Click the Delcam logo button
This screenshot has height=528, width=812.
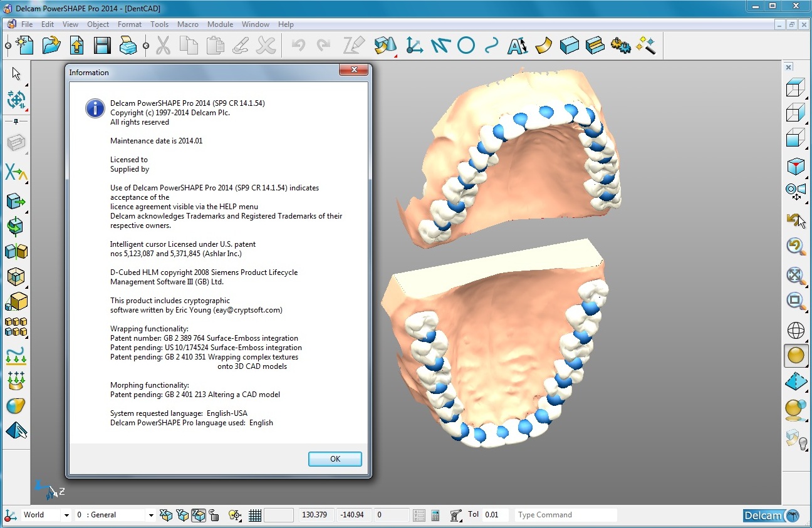[x=771, y=515]
